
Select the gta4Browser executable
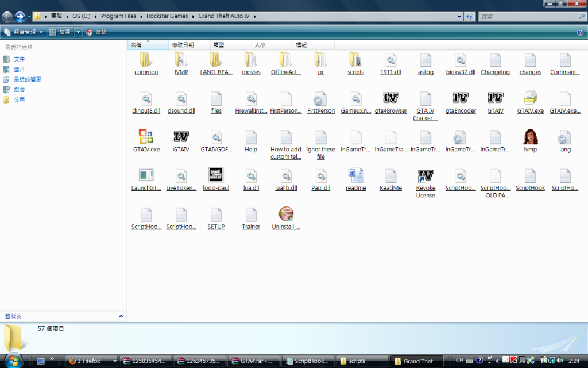(390, 98)
